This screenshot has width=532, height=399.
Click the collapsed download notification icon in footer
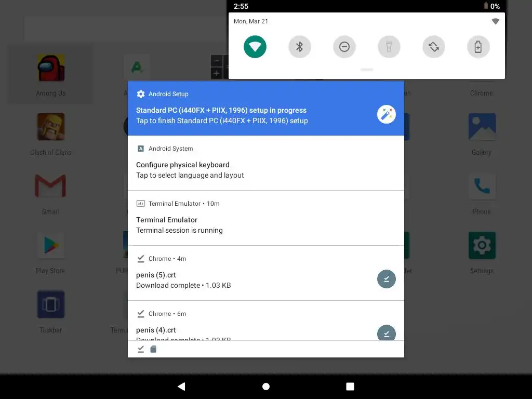(140, 349)
